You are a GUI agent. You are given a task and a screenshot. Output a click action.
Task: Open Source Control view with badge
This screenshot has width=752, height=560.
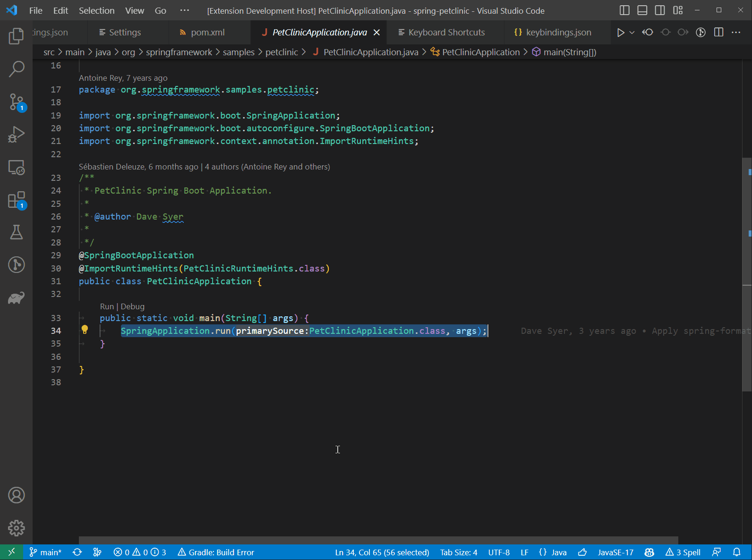click(x=16, y=102)
